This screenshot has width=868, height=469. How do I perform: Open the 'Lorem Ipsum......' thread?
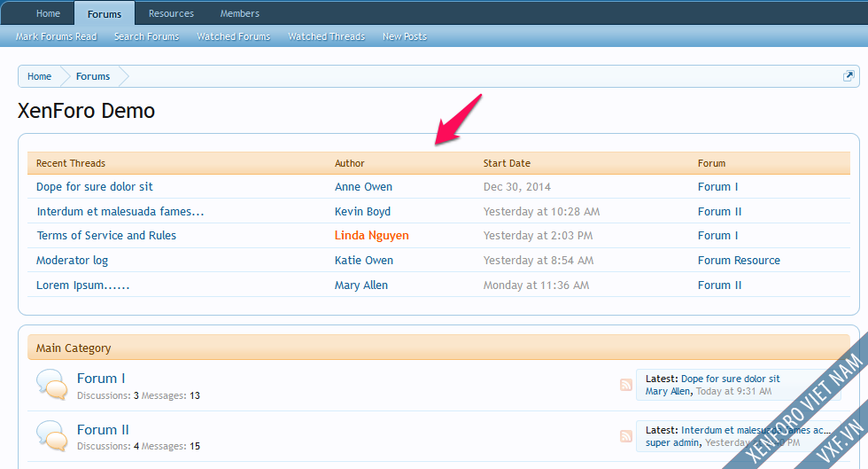coord(83,285)
